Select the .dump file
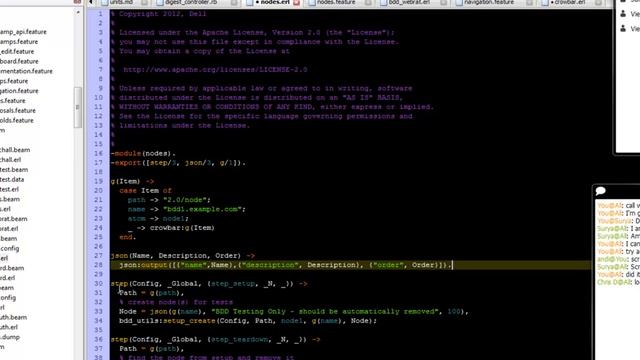The image size is (640, 360). tap(10, 337)
